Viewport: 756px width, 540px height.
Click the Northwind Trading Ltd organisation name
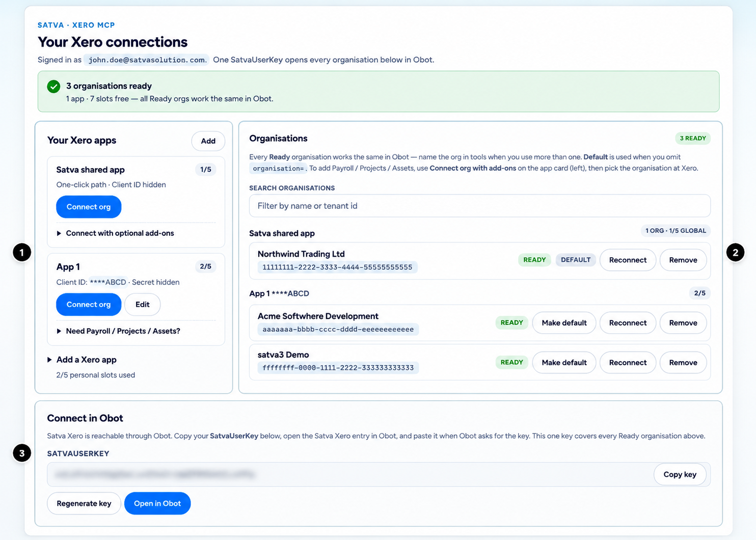click(301, 254)
